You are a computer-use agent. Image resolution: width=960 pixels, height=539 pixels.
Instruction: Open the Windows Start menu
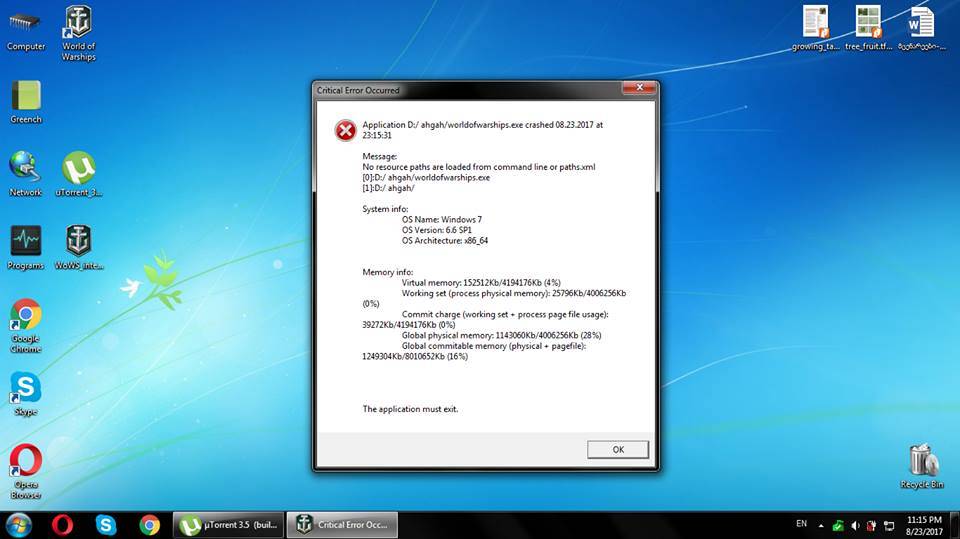(x=18, y=525)
